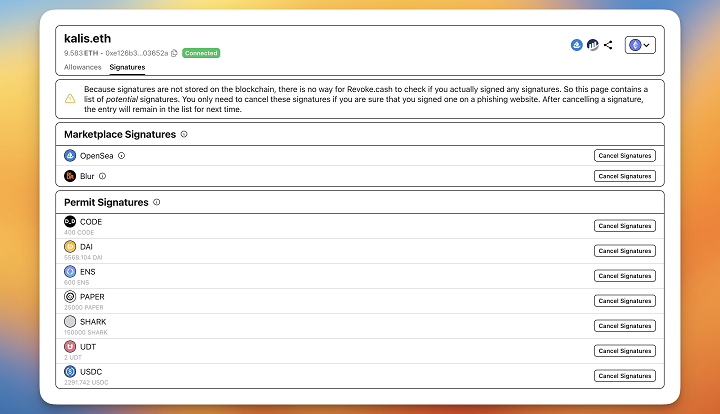This screenshot has height=414, width=720.
Task: Cancel signatures for the CODE token
Action: pyautogui.click(x=625, y=226)
